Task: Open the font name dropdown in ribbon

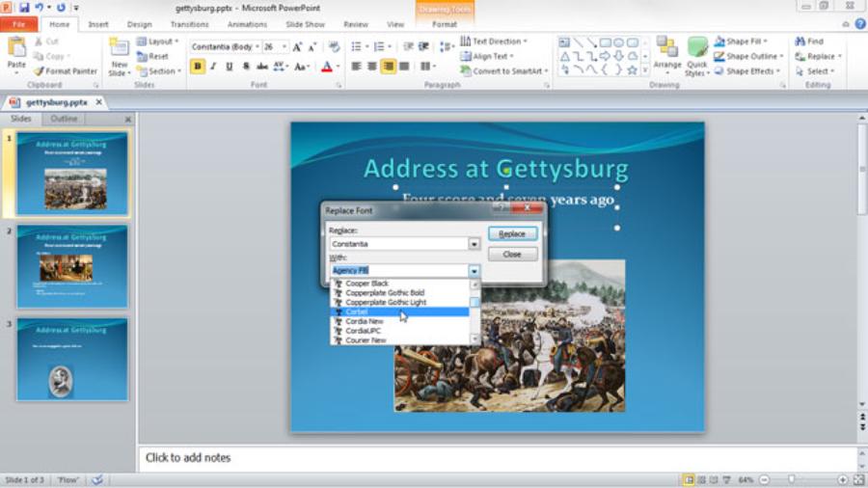Action: [x=257, y=47]
